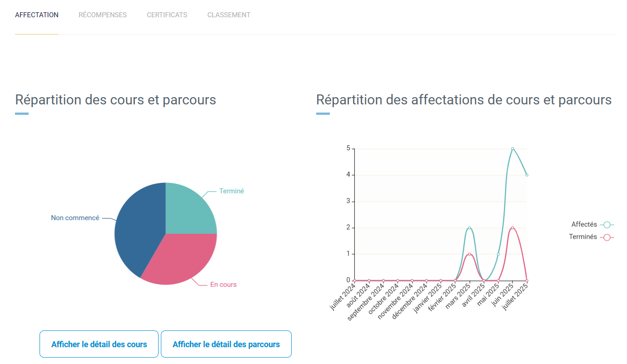Click Afficher le détail des parcours button

[x=226, y=344]
